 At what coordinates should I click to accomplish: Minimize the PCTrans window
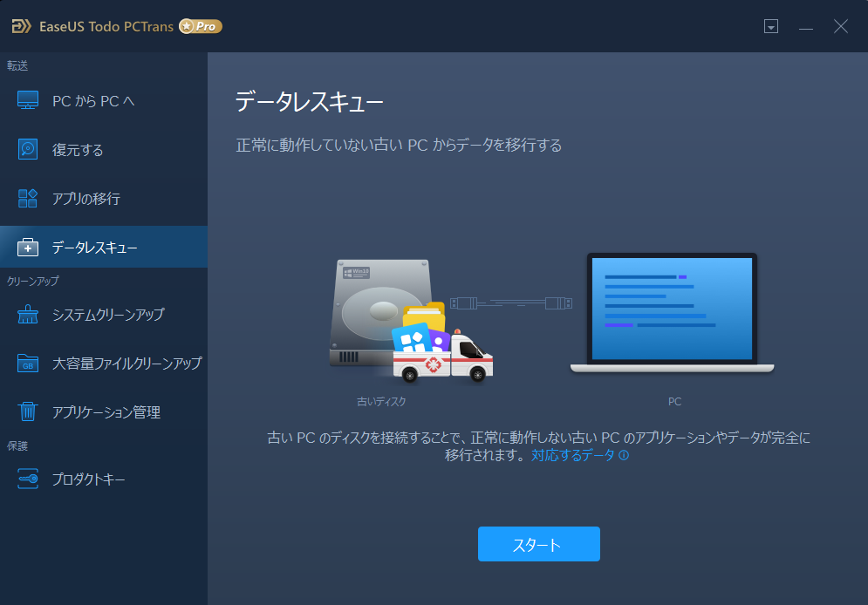click(806, 26)
